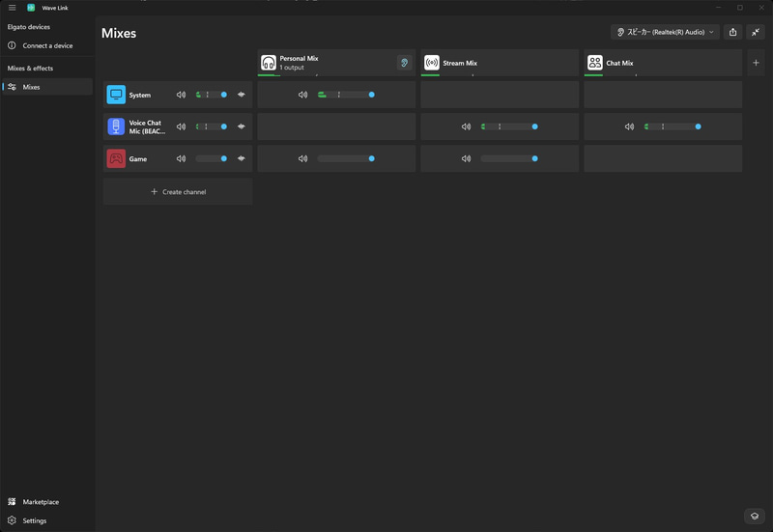Screen dimensions: 773x532
Task: Click the Personal Mix headphones icon
Action: tap(269, 63)
